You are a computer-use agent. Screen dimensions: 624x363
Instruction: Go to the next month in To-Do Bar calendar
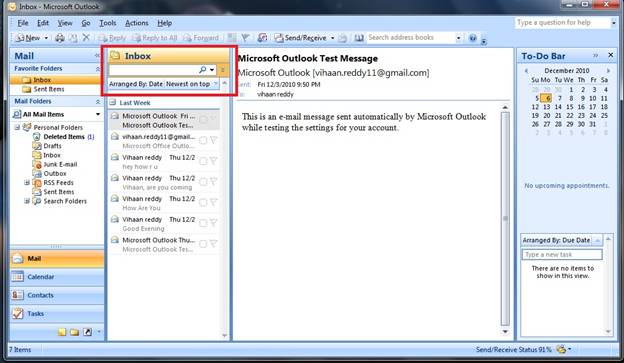tap(608, 70)
